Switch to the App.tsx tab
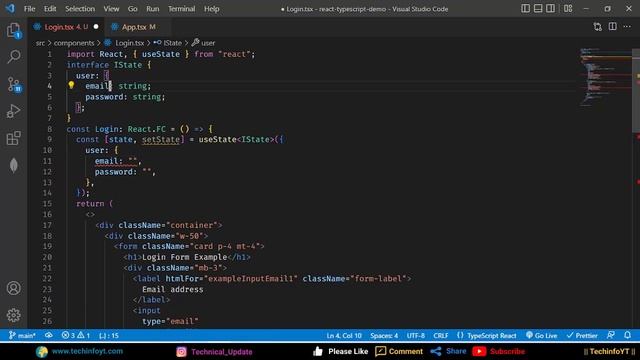The image size is (640, 360). 138,27
